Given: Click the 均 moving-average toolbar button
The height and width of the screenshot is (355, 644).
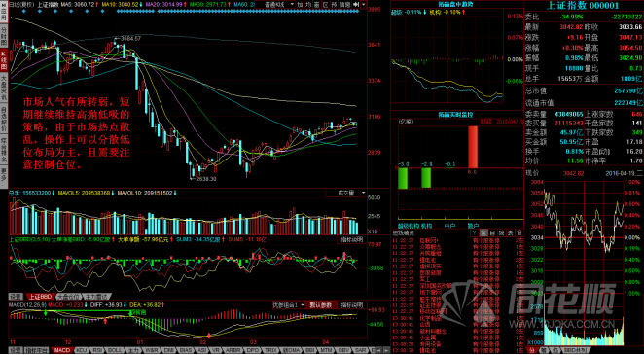Looking at the screenshot, I should coord(308,4).
